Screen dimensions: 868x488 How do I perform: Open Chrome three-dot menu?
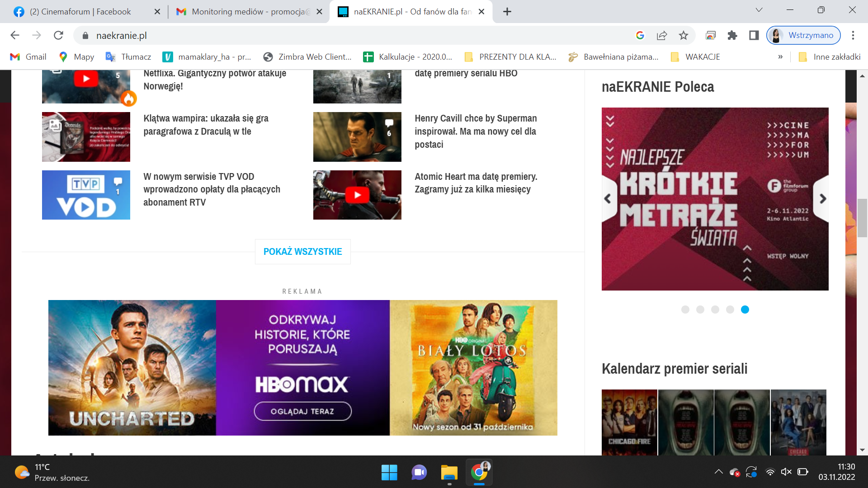[x=853, y=35]
